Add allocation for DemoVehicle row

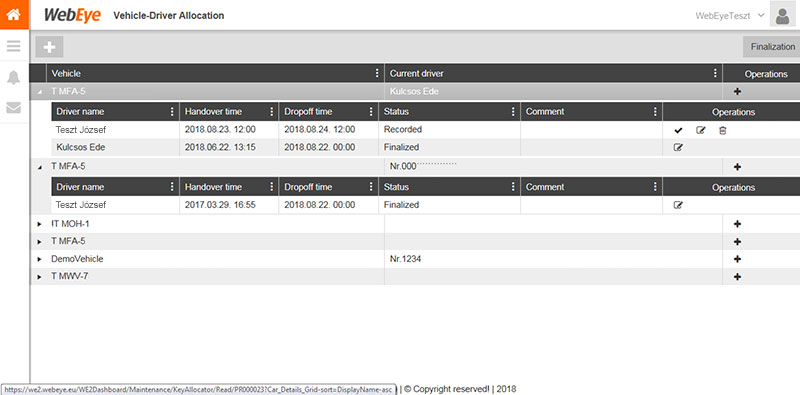737,259
